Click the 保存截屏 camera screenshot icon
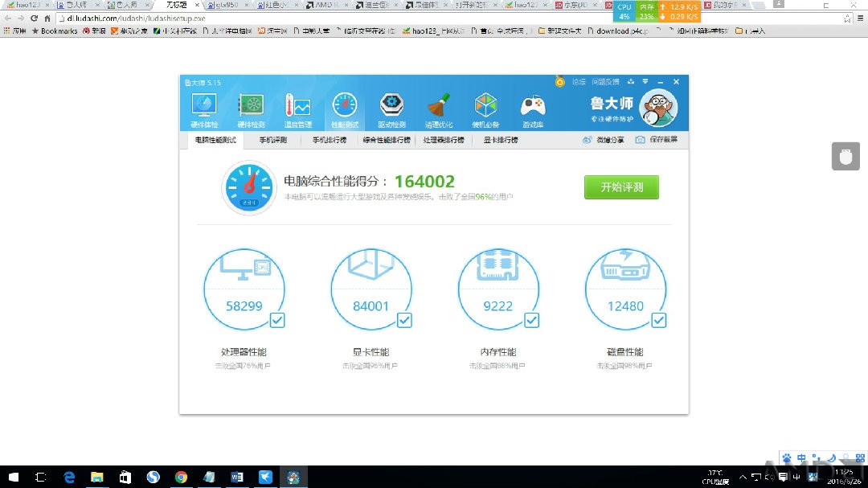The image size is (868, 488). (640, 140)
